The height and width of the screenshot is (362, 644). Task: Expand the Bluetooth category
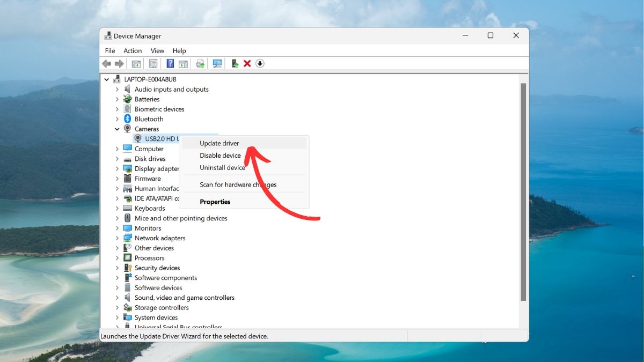coord(117,119)
